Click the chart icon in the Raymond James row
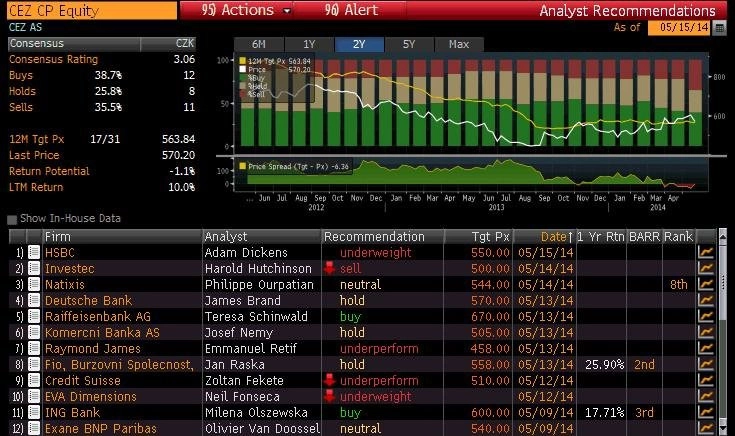The height and width of the screenshot is (436, 735). pyautogui.click(x=705, y=348)
